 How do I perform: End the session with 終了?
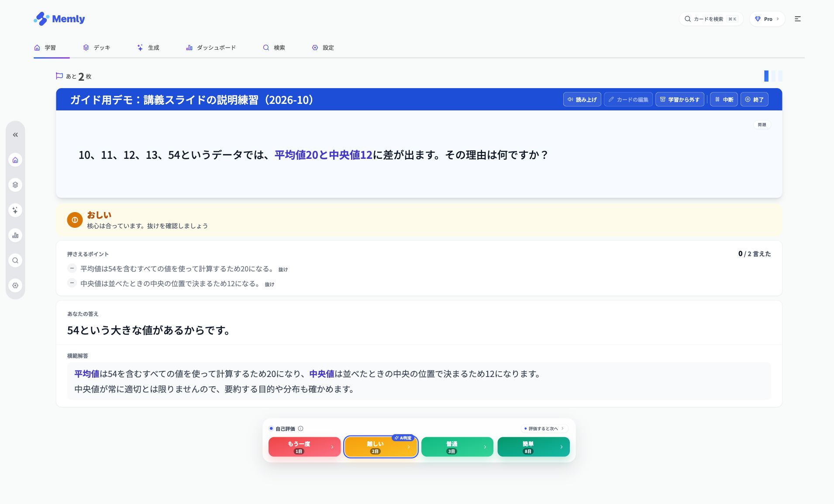point(754,99)
